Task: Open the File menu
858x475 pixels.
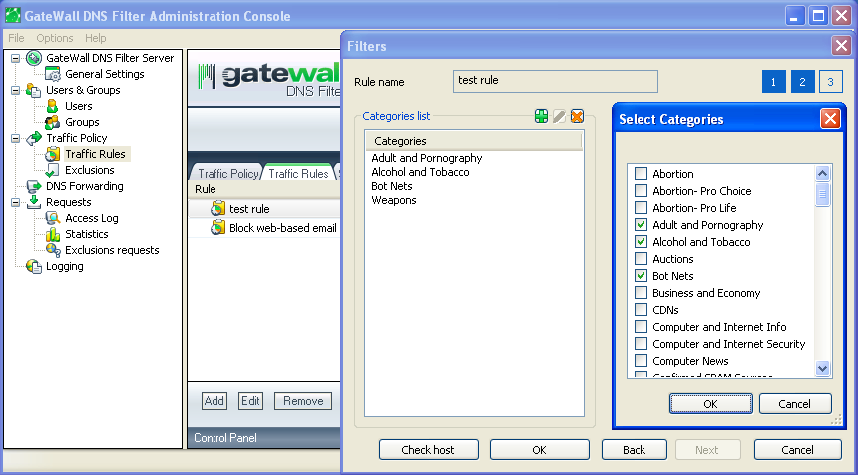Action: pyautogui.click(x=16, y=38)
